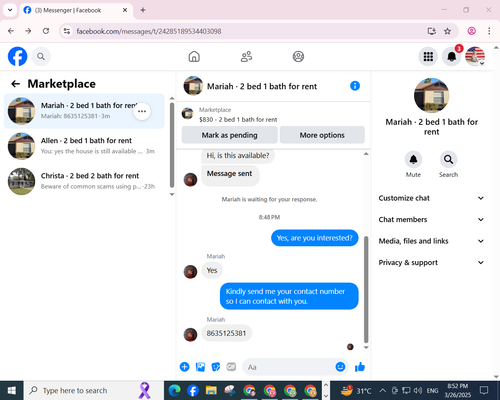Choose a sticker icon in composer
This screenshot has height=400, width=500.
coord(216,367)
